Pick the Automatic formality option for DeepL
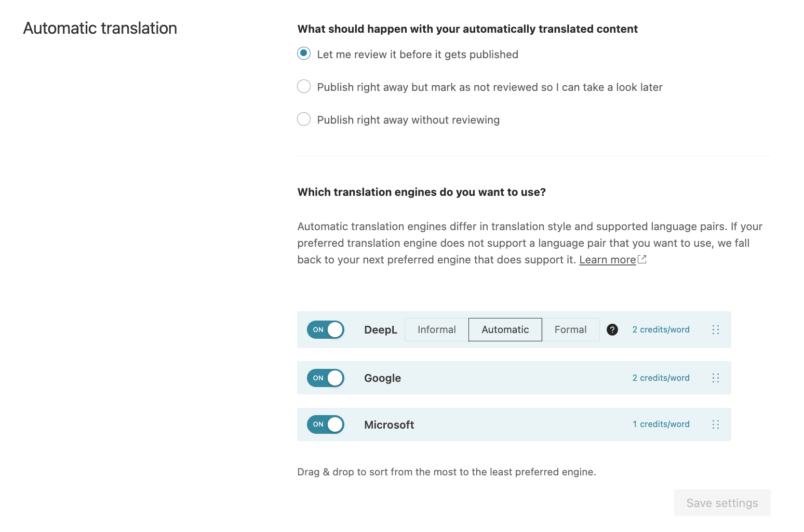Image resolution: width=804 pixels, height=532 pixels. [505, 330]
